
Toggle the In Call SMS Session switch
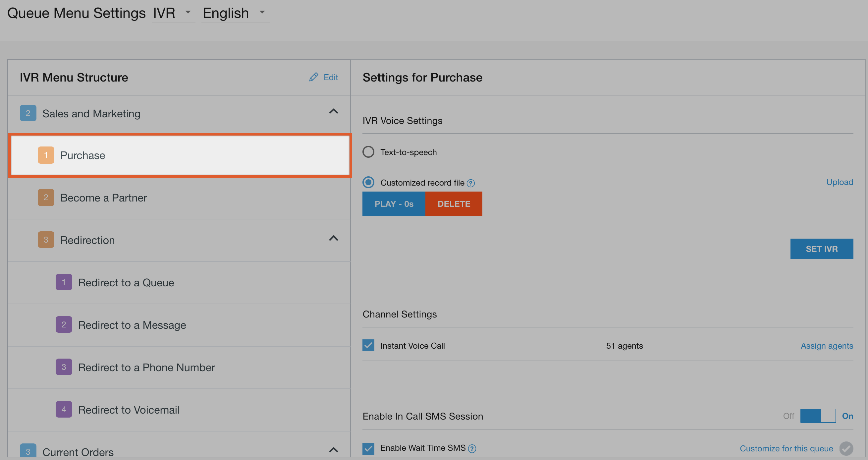click(818, 416)
